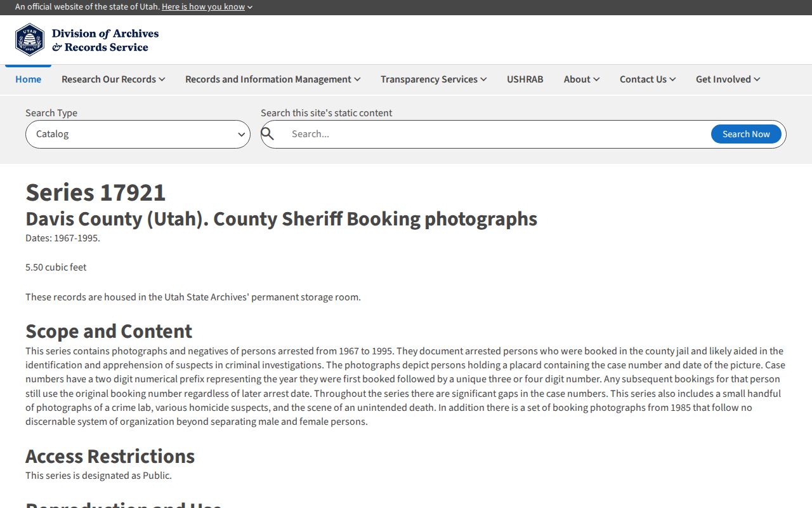
Task: Go to the Home tab
Action: click(x=28, y=79)
